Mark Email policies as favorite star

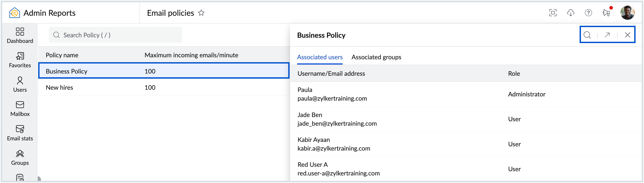[201, 13]
